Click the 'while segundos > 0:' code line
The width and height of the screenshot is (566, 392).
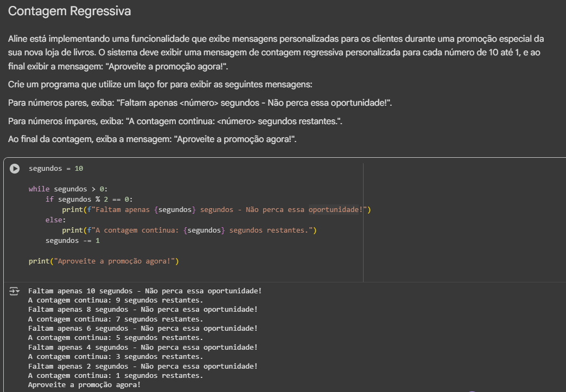tap(68, 189)
